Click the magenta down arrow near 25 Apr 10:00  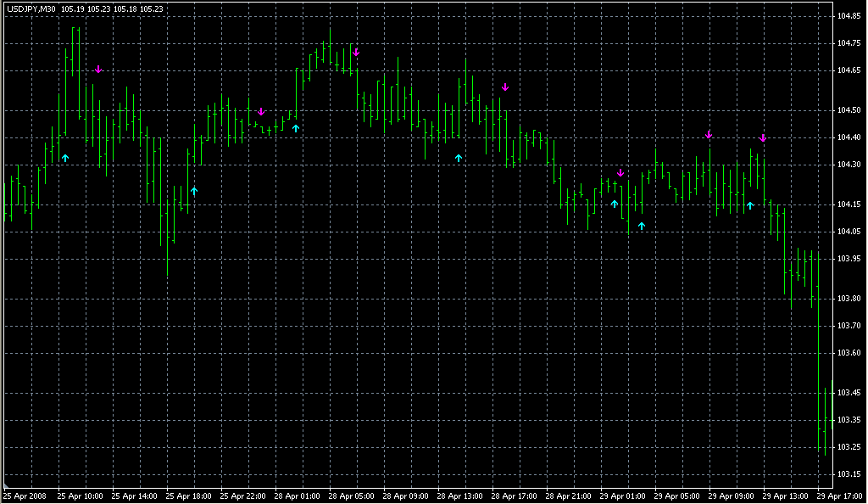coord(98,70)
